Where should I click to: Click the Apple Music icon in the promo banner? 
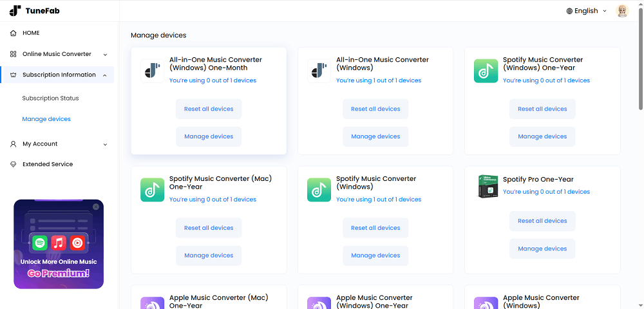pos(59,243)
